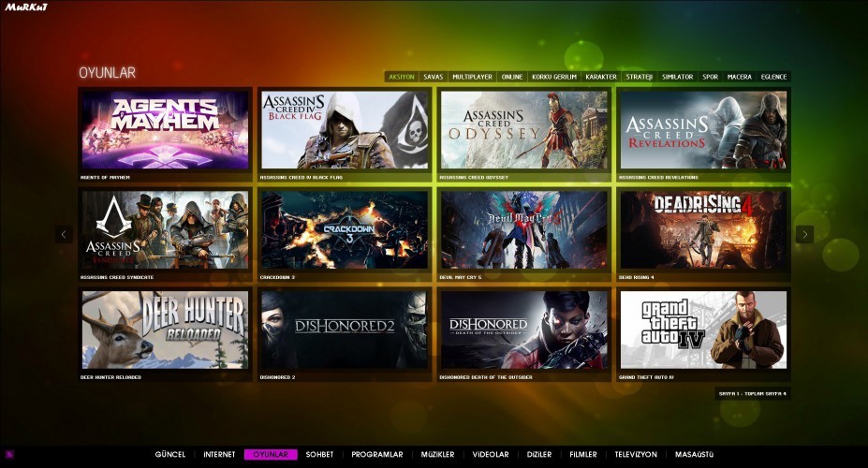Launch Assassin's Creed Revelations thumbnail

[703, 130]
